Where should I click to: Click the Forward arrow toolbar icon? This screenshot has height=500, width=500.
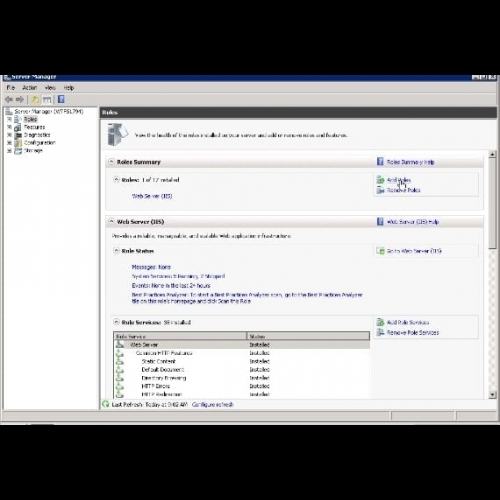tap(20, 99)
